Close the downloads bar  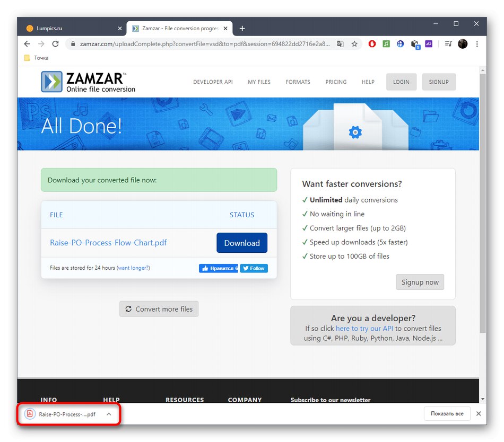479,414
